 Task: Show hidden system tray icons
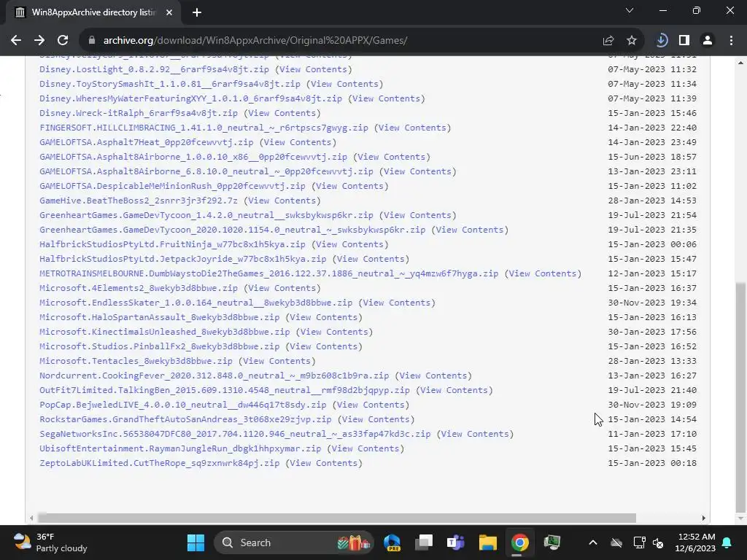(592, 542)
